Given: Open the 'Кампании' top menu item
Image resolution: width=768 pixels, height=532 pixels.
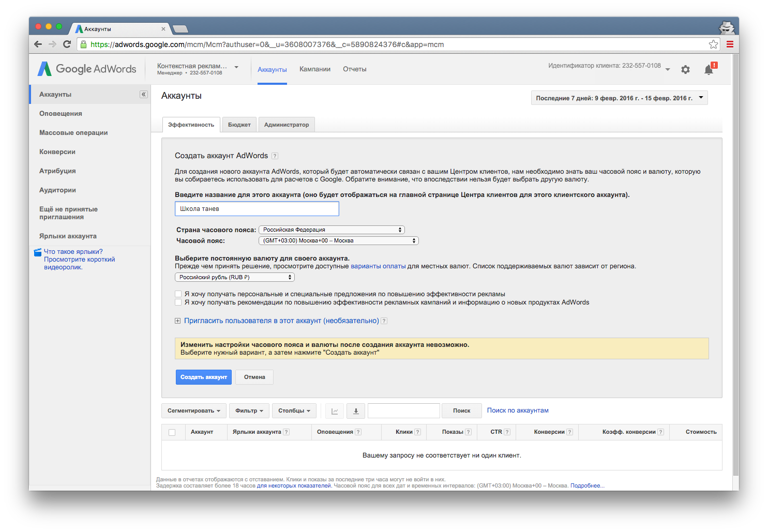Looking at the screenshot, I should point(314,69).
